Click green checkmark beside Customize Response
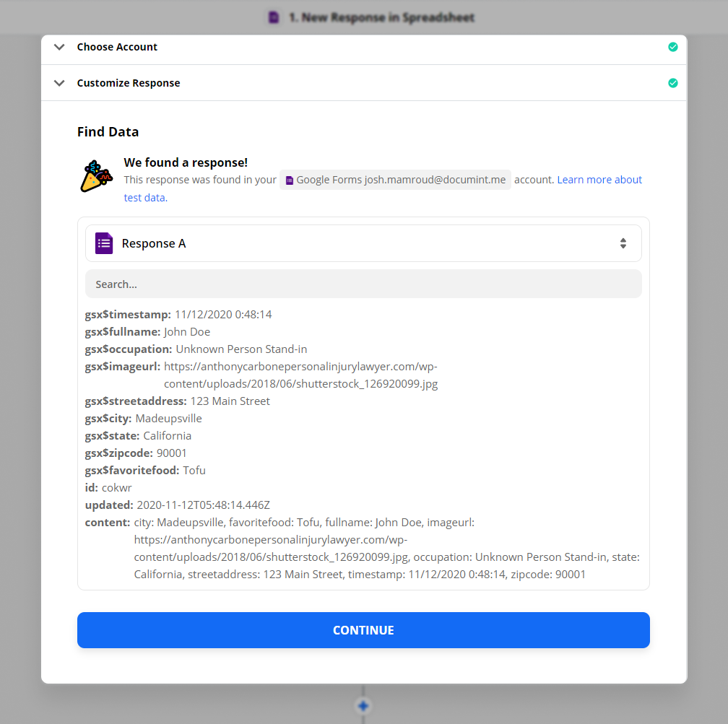This screenshot has width=728, height=724. (x=672, y=83)
